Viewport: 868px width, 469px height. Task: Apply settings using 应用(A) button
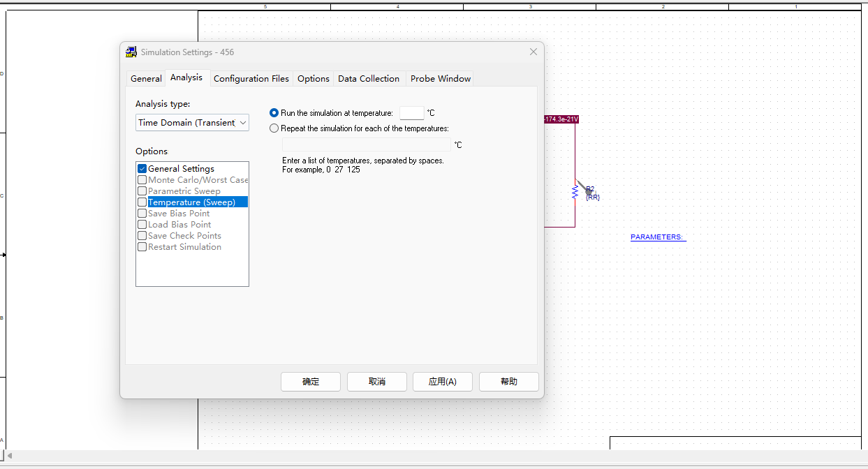(443, 382)
